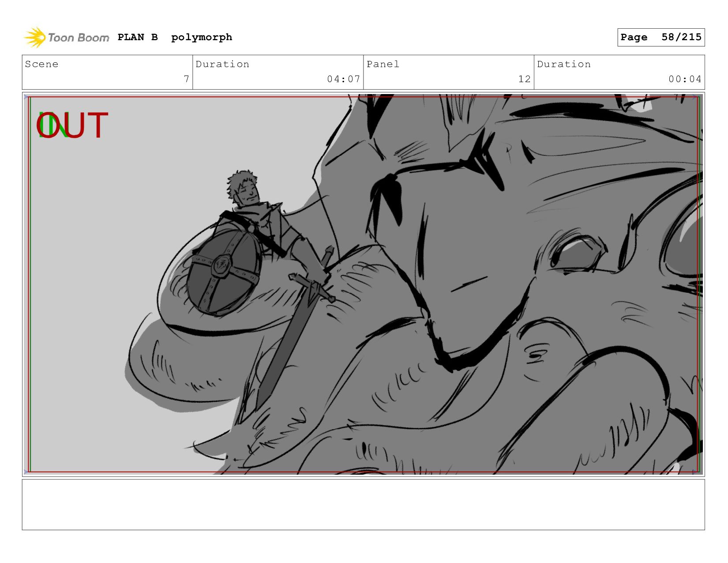Click the empty notes box below the panel

point(364,505)
